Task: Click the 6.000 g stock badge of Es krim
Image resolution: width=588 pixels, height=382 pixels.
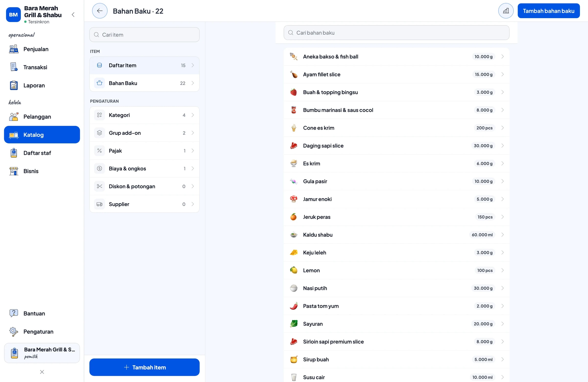Action: click(484, 163)
